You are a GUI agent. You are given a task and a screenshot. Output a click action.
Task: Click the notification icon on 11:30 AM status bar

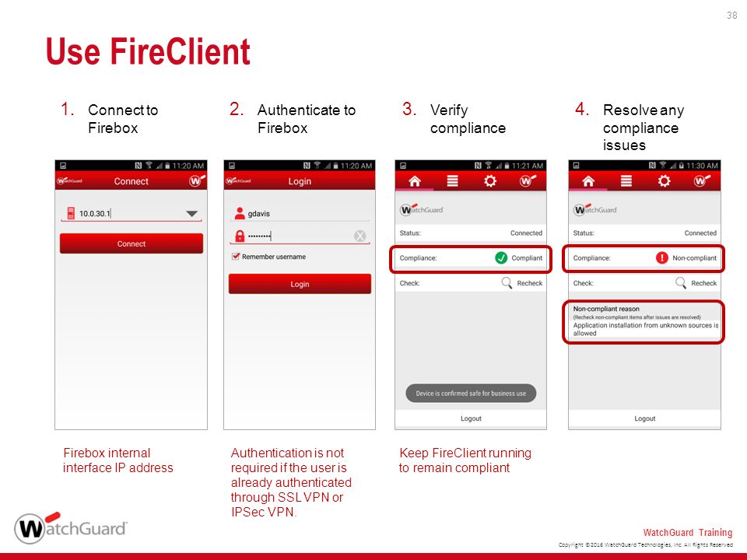[x=577, y=165]
